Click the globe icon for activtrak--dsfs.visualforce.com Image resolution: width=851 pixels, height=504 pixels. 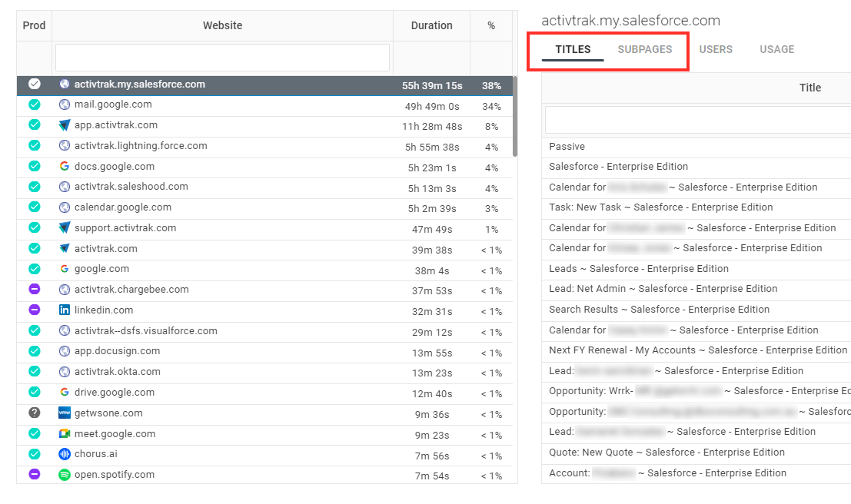click(65, 330)
